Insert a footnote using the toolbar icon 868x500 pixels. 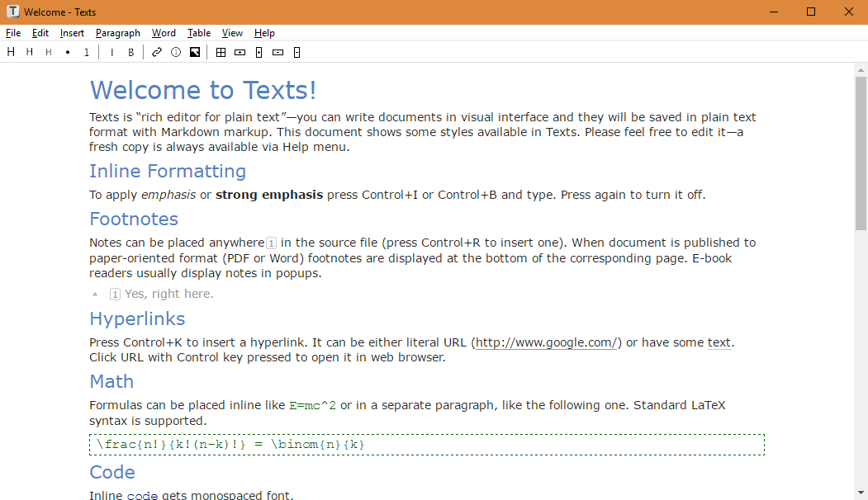(175, 52)
